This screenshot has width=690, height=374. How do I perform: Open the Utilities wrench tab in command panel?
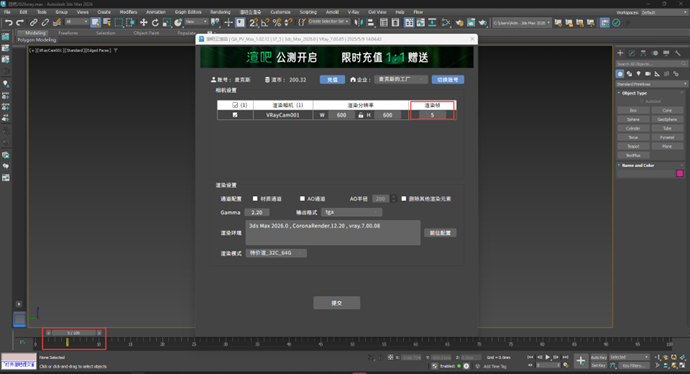click(x=678, y=53)
